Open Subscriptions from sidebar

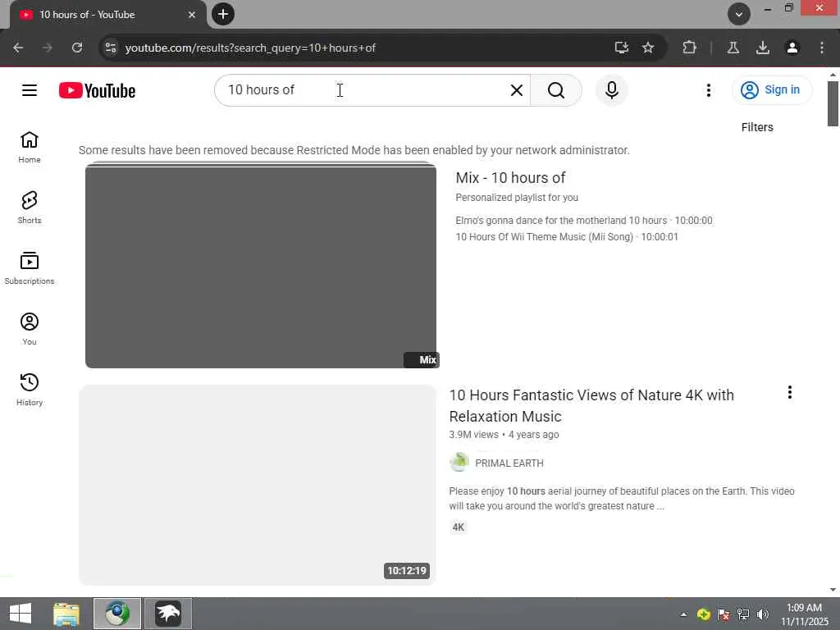click(30, 268)
